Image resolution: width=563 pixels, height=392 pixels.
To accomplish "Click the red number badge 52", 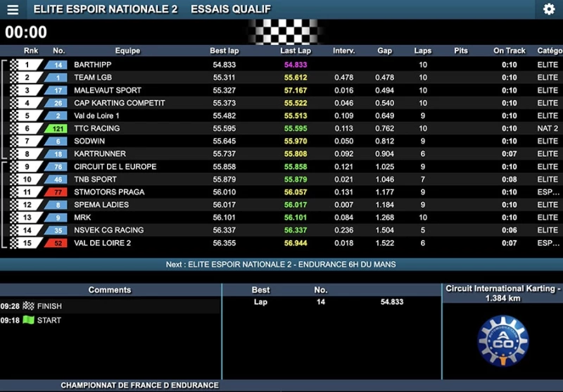I will coord(56,243).
